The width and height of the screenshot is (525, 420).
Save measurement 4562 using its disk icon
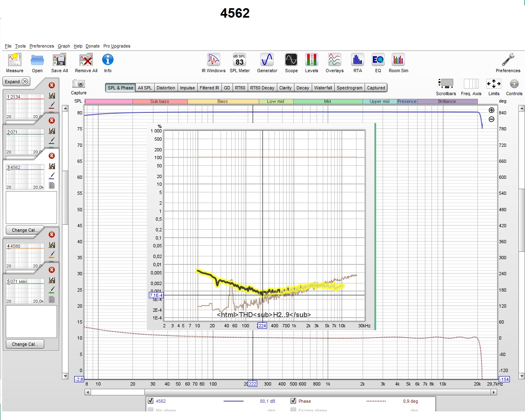coord(52,166)
